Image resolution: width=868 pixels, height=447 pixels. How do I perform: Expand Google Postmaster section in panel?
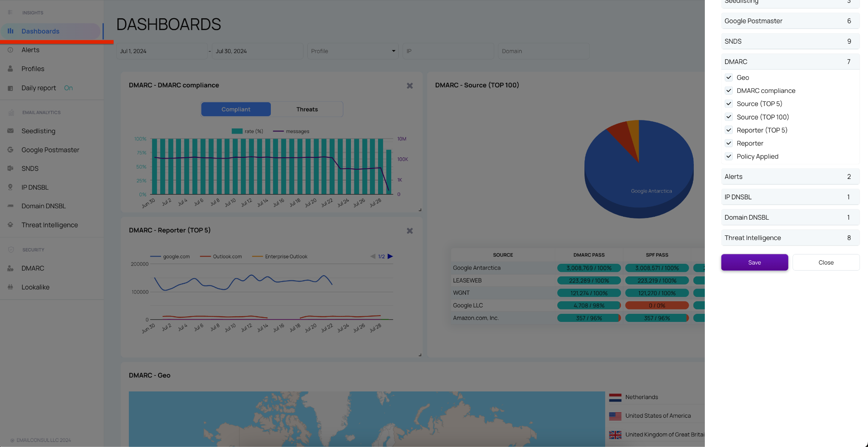tap(790, 21)
